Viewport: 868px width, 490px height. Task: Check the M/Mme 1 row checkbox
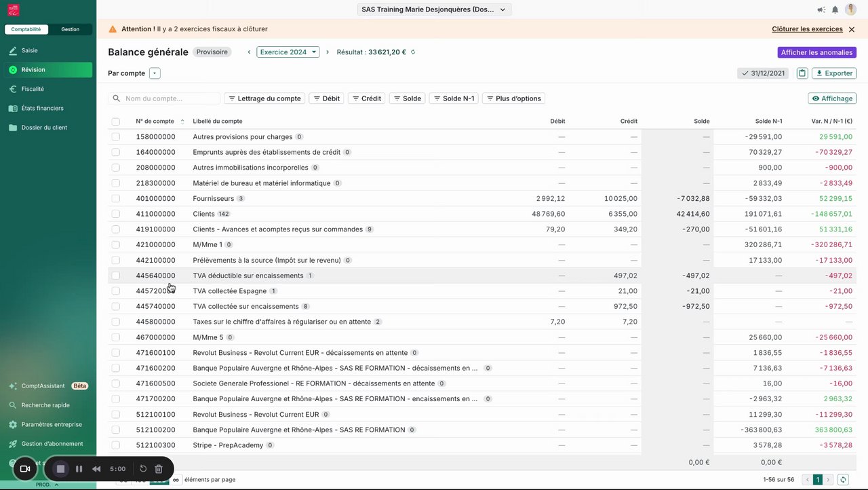click(116, 245)
